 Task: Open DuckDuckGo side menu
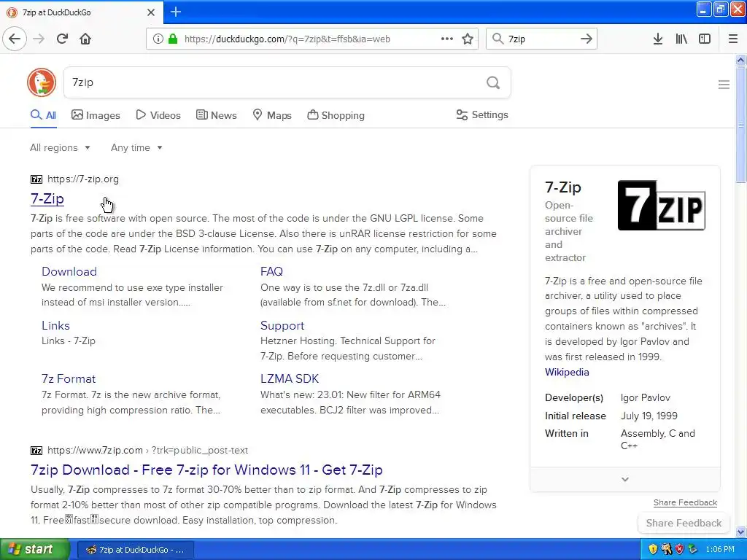(724, 85)
